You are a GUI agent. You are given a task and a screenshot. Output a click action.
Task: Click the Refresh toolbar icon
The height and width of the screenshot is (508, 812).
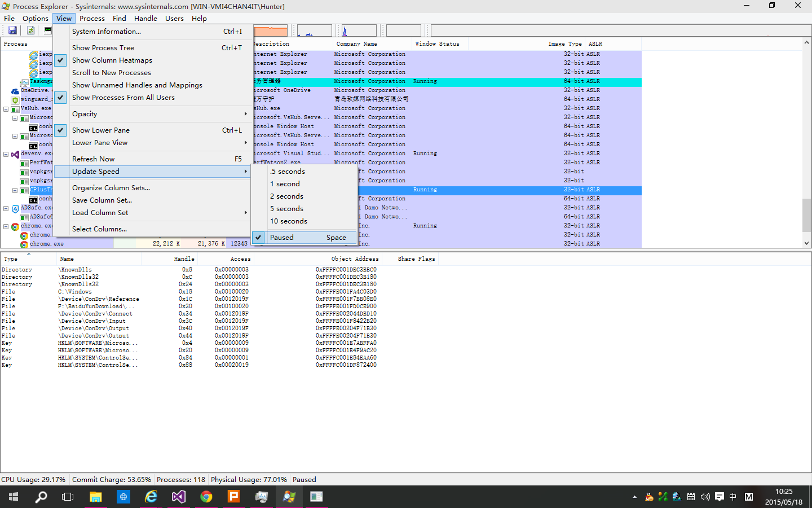pyautogui.click(x=30, y=30)
